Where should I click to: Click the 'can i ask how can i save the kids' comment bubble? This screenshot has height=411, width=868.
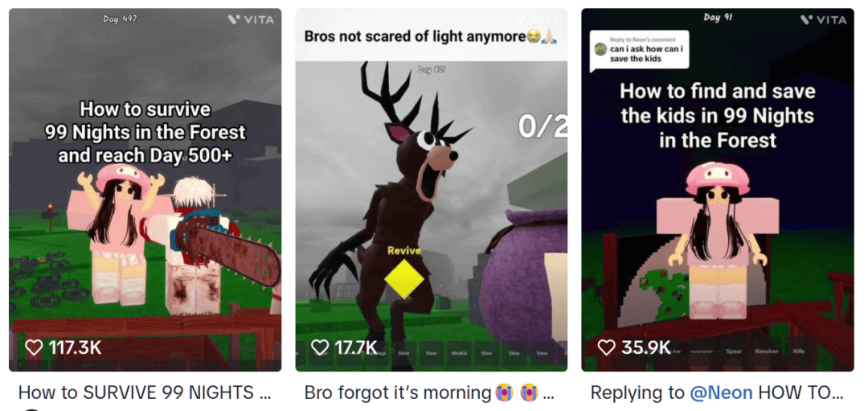pyautogui.click(x=640, y=50)
